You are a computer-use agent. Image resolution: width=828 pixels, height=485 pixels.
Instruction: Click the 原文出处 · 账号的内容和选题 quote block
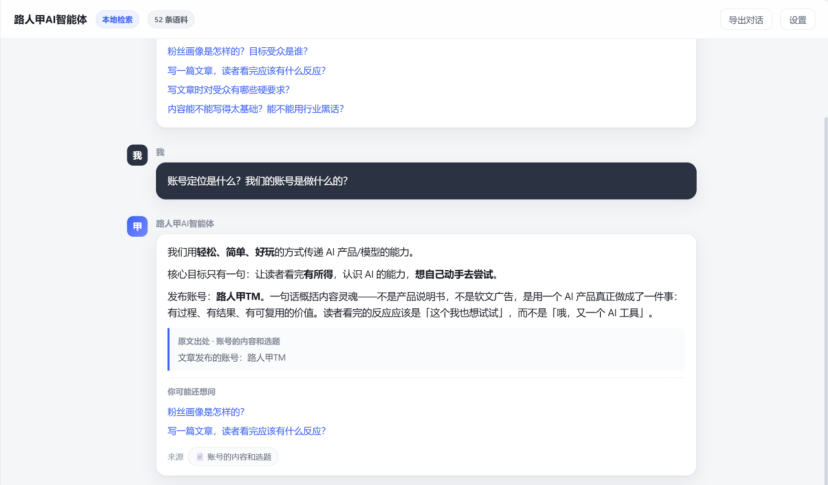(426, 349)
